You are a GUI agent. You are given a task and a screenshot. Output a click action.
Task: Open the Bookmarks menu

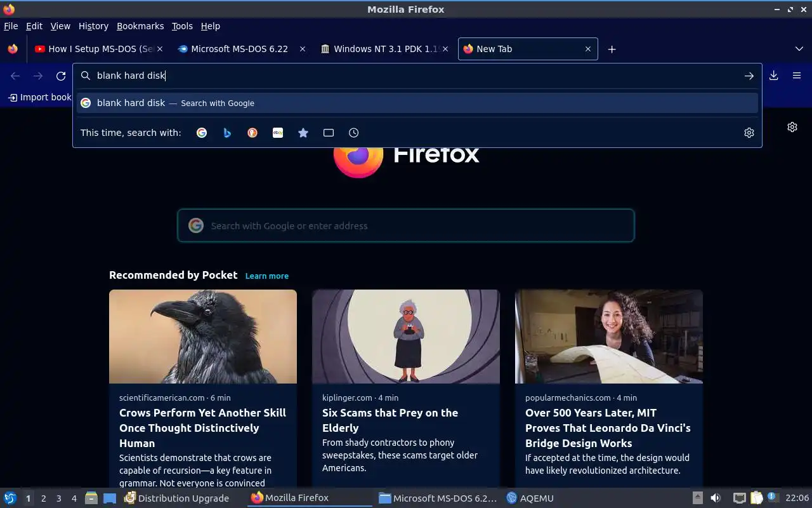click(x=140, y=26)
